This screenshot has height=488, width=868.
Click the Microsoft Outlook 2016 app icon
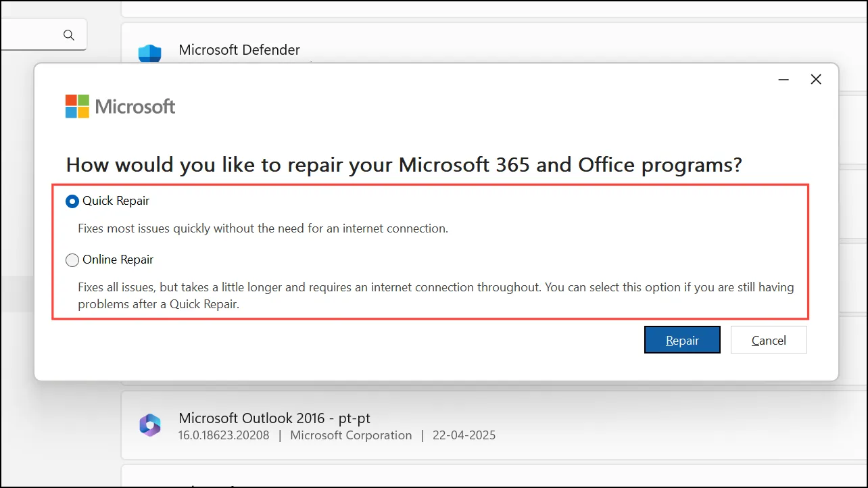149,424
